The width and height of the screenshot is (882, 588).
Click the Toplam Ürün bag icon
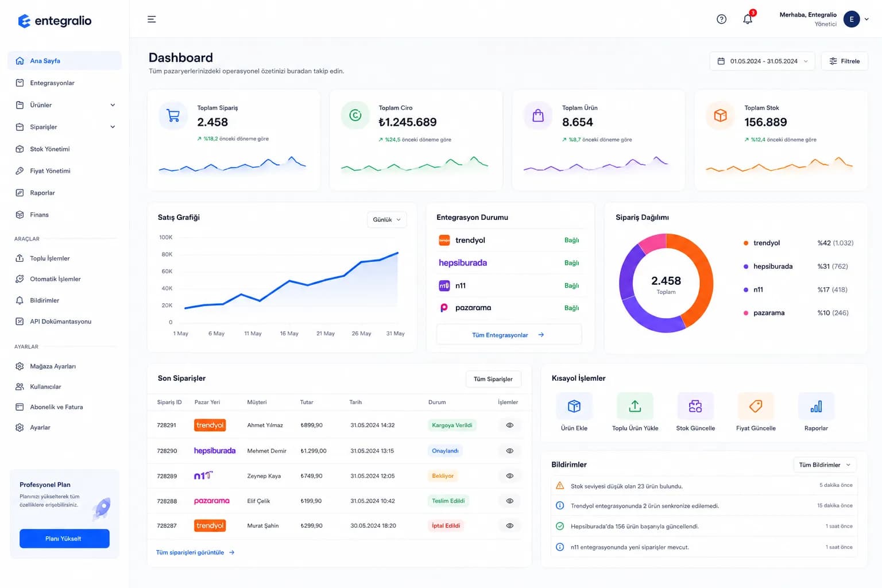click(x=538, y=115)
